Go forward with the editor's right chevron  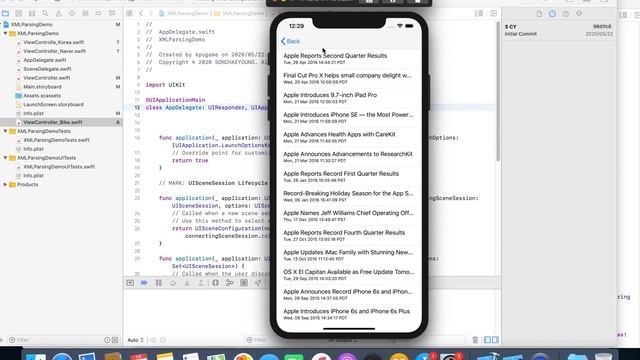click(150, 13)
